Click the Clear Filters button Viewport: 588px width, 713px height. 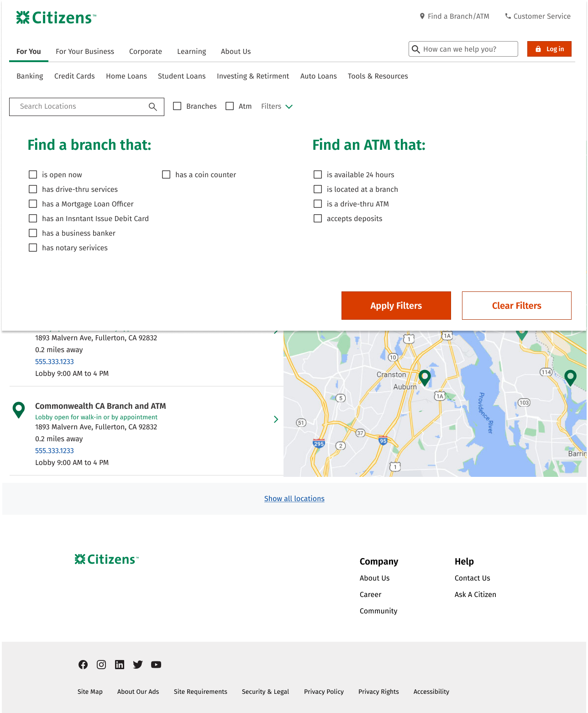(516, 306)
